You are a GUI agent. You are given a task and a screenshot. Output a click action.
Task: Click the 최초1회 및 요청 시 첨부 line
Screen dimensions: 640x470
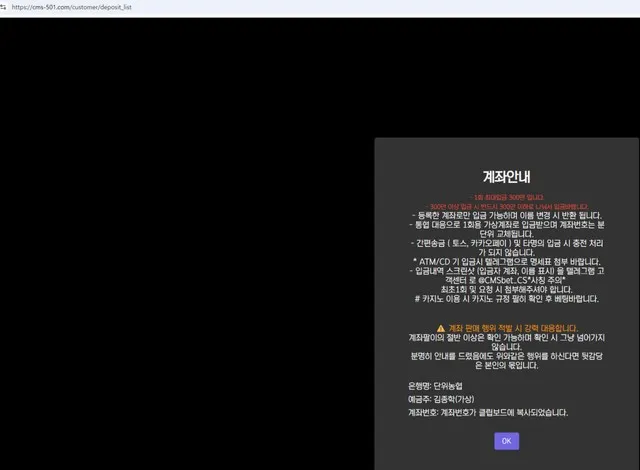[x=507, y=289]
